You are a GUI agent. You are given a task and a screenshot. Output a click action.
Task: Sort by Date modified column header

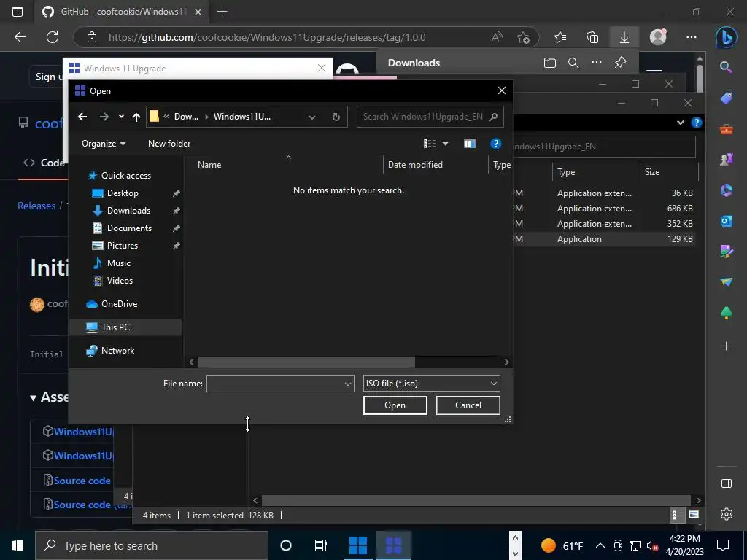(415, 164)
